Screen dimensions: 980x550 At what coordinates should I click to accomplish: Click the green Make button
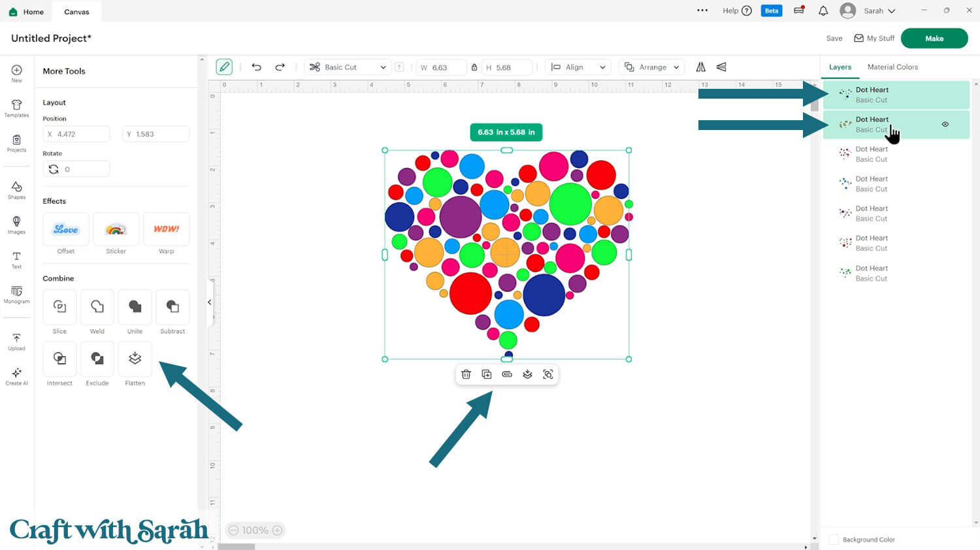click(934, 39)
